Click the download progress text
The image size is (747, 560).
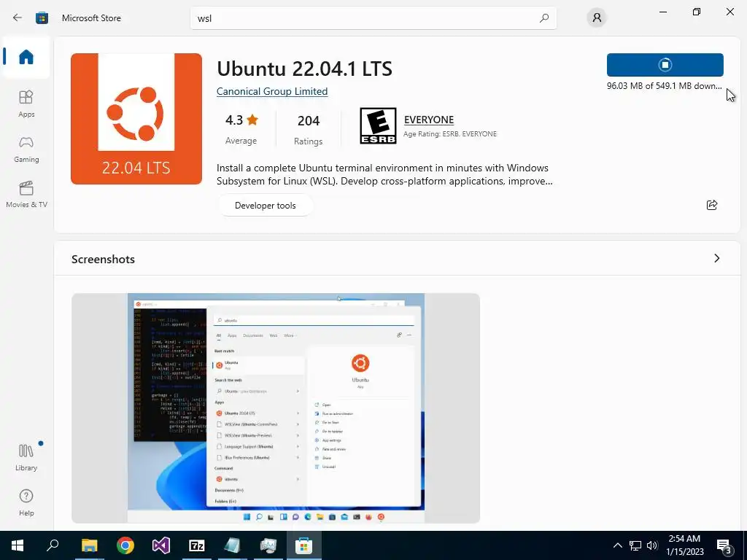[664, 86]
